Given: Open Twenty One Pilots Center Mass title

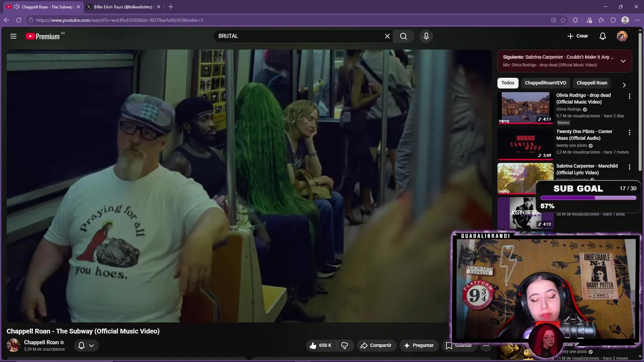Looking at the screenshot, I should [584, 135].
